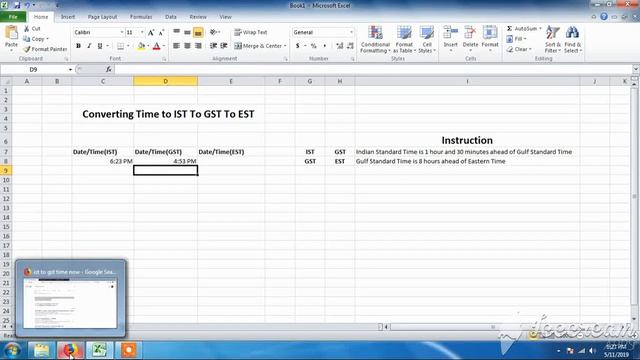Apply the Borders icon
The height and width of the screenshot is (360, 640).
[120, 46]
